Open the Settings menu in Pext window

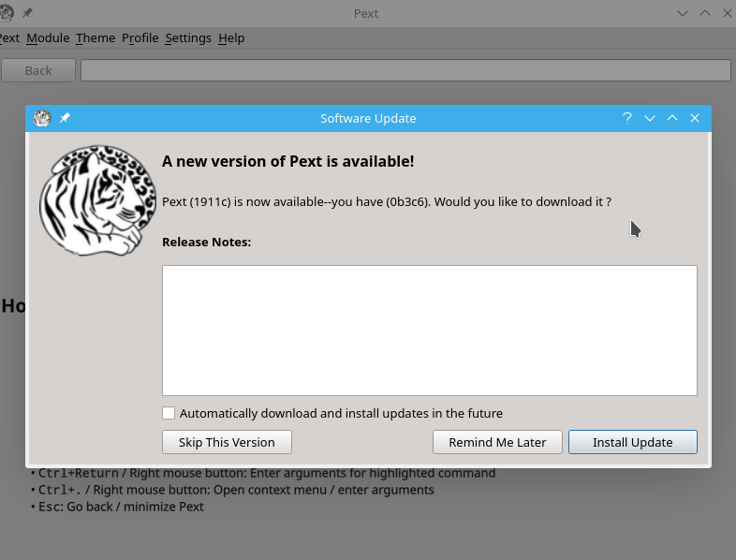click(x=188, y=38)
